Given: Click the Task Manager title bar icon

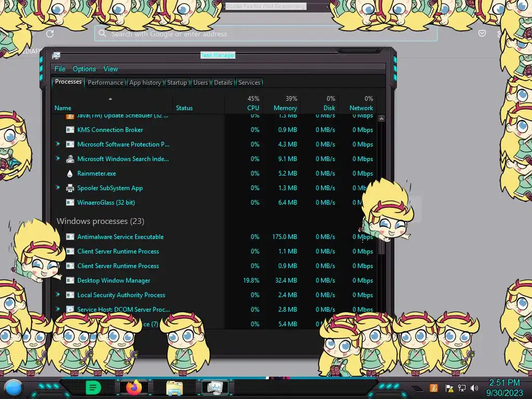Looking at the screenshot, I should pyautogui.click(x=56, y=55).
